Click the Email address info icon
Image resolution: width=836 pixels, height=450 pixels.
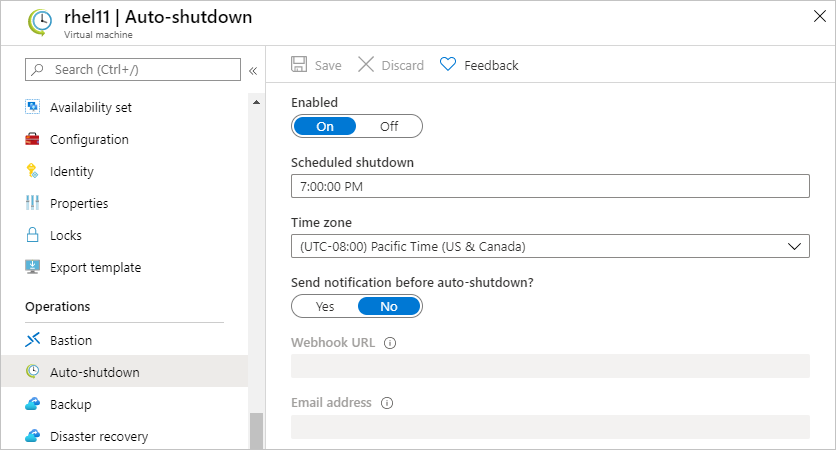[387, 403]
